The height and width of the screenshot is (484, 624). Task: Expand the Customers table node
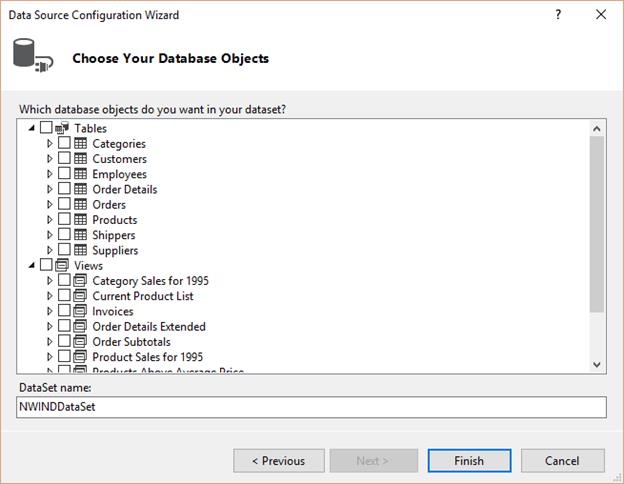click(50, 158)
